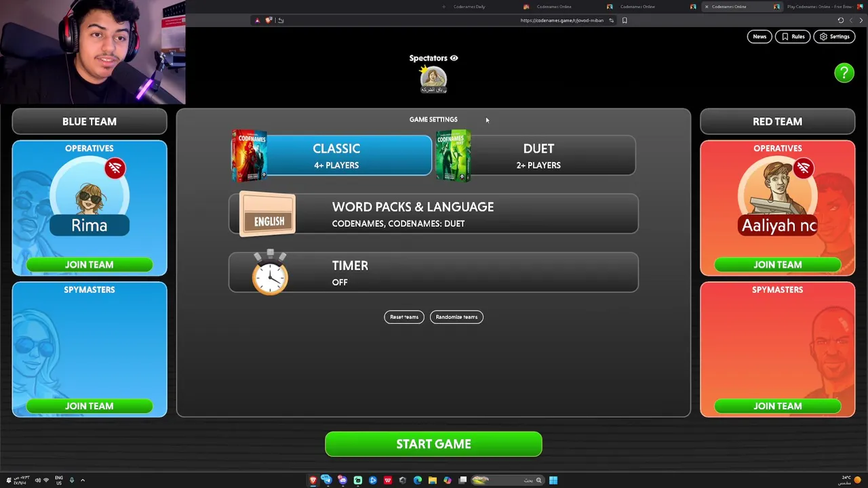Start the game
868x488 pixels.
pyautogui.click(x=433, y=444)
